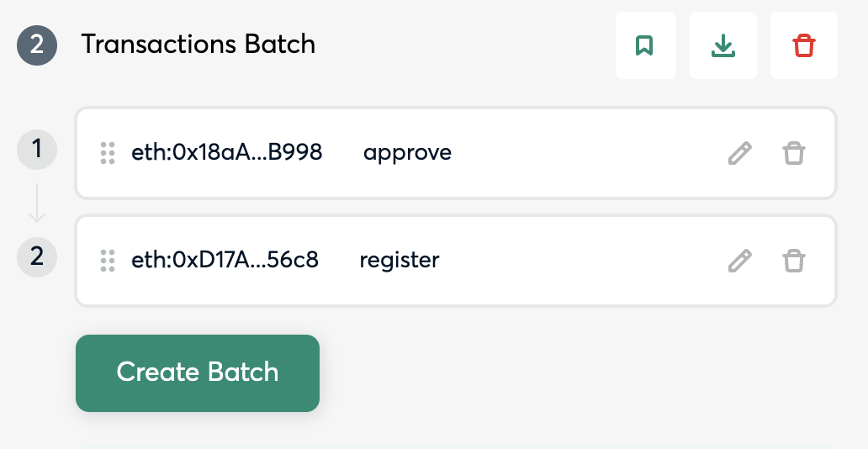Viewport: 868px width, 449px height.
Task: Click the Transactions Batch heading
Action: 198,45
